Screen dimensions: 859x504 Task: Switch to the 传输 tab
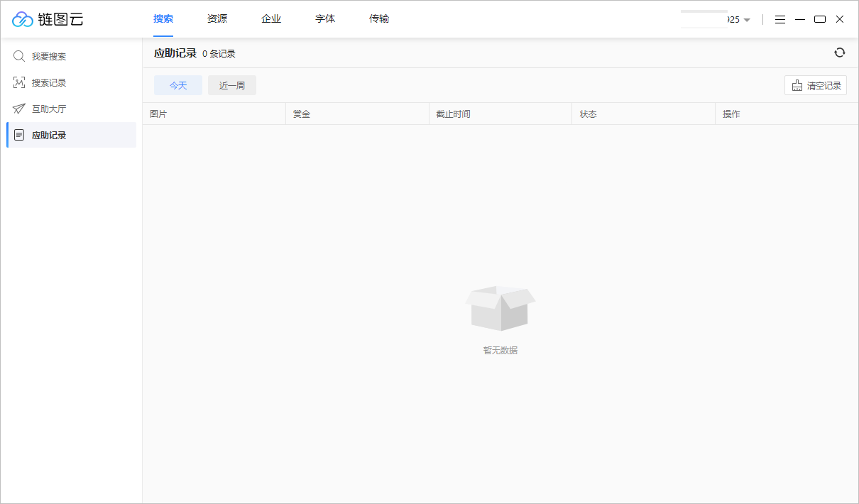coord(379,18)
